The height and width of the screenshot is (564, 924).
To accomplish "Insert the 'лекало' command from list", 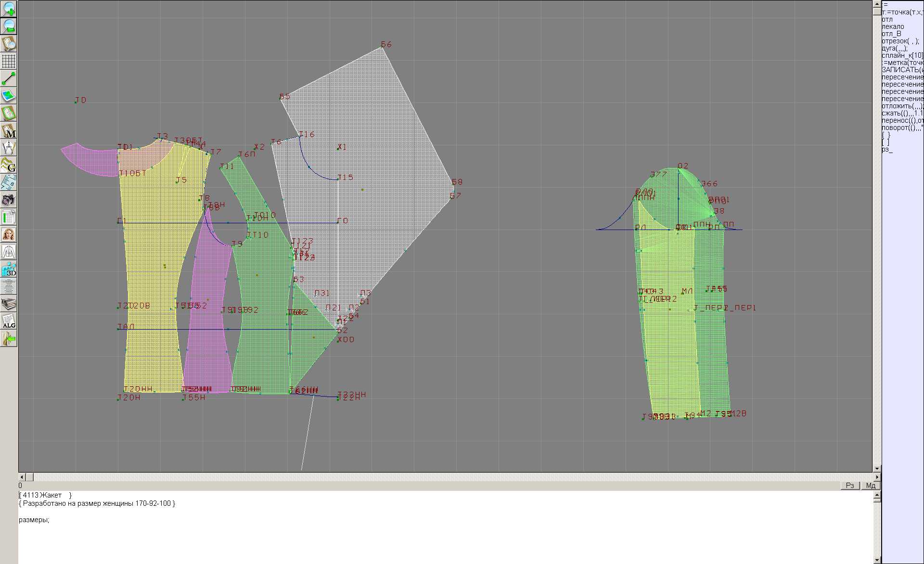I will 893,26.
